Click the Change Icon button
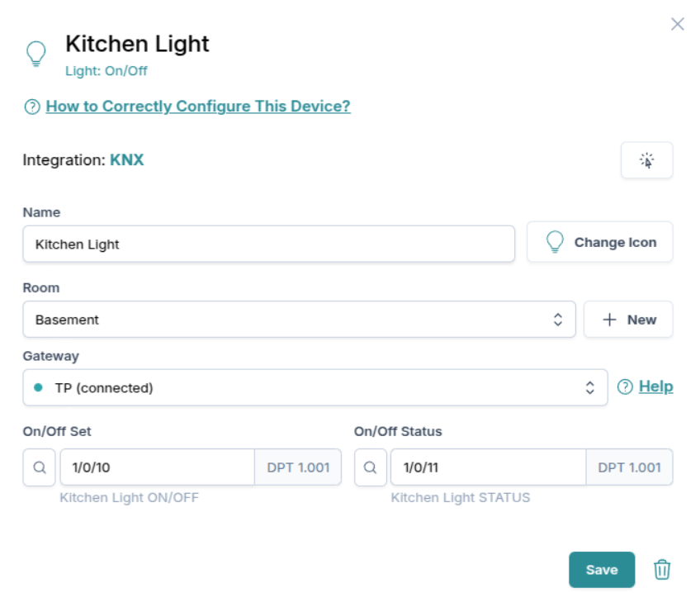This screenshot has width=700, height=612. pyautogui.click(x=599, y=241)
